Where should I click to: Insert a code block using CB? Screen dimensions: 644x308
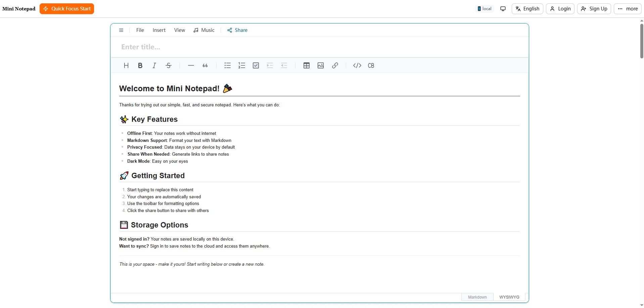point(371,65)
